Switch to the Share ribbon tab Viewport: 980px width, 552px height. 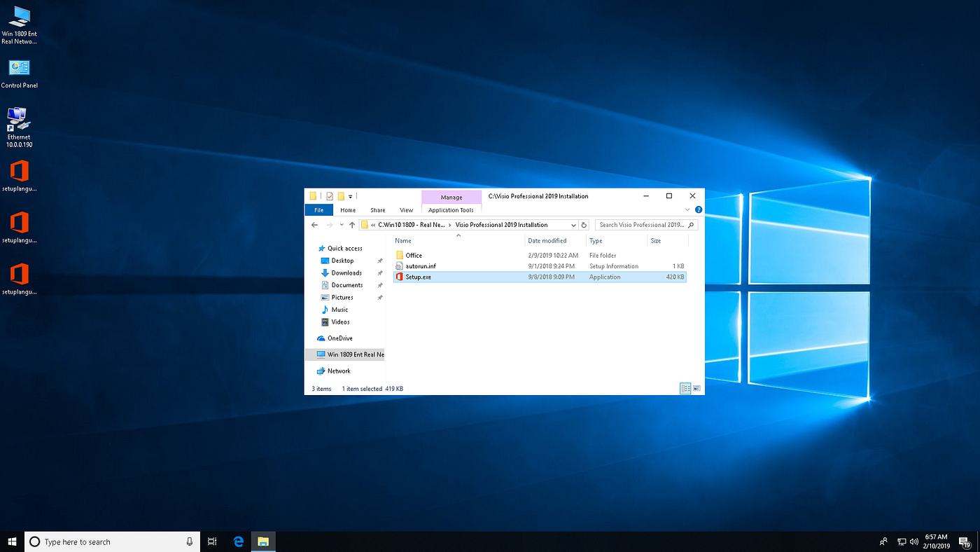378,210
